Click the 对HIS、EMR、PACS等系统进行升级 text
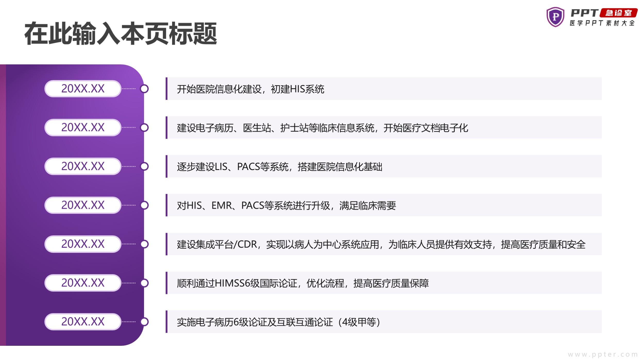644x362 pixels. point(286,205)
